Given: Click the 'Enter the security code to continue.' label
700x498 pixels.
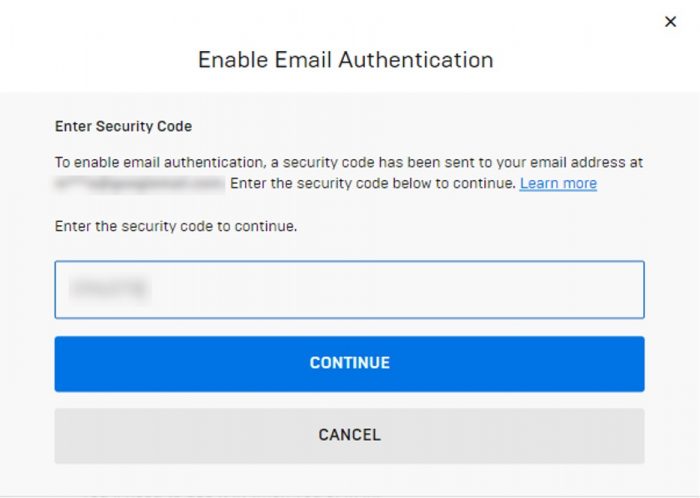Looking at the screenshot, I should (175, 226).
